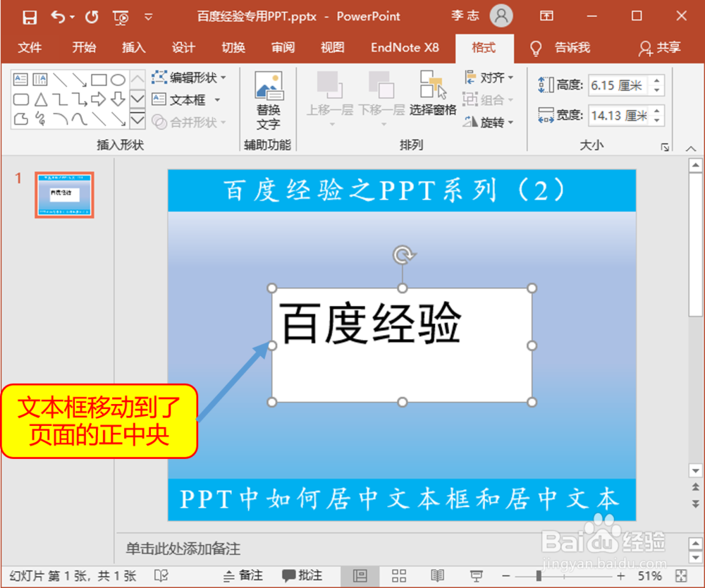Click the 51% zoom level
Viewport: 705px width, 588px height.
coord(650,576)
